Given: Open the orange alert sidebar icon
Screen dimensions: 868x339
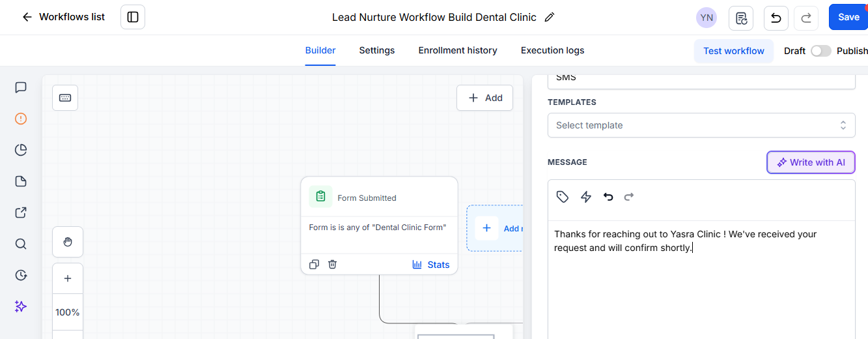Looking at the screenshot, I should click(x=21, y=119).
